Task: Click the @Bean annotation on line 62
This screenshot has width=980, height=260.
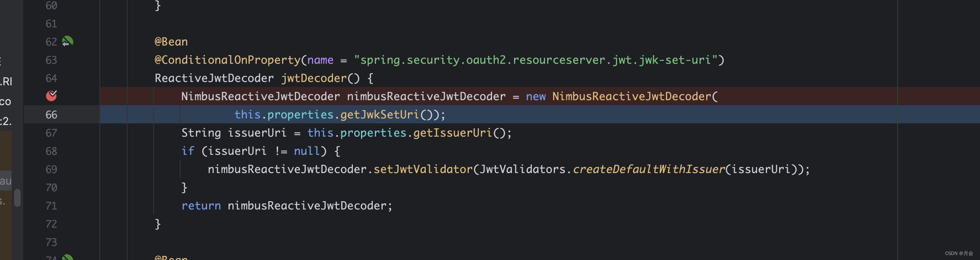Action: tap(171, 42)
